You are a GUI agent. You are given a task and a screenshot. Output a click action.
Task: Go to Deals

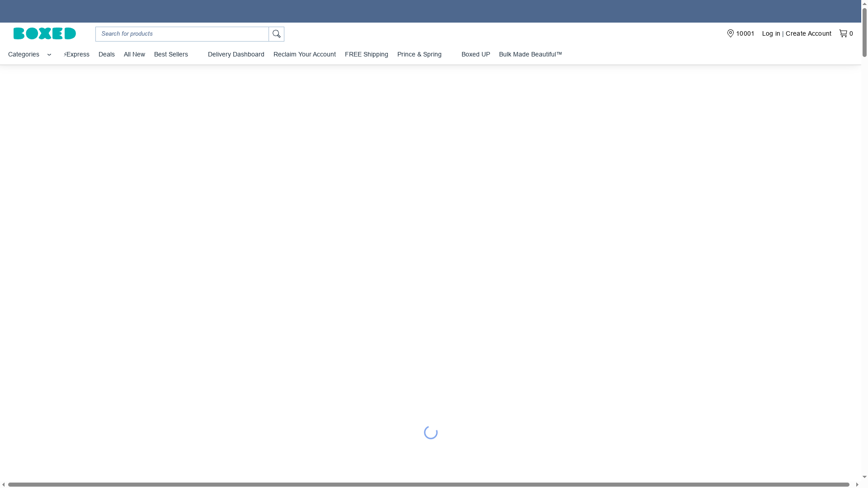coord(107,54)
